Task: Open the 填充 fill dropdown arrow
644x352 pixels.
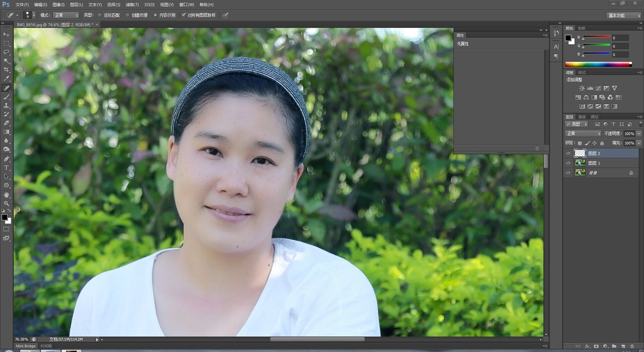Action: coord(639,143)
